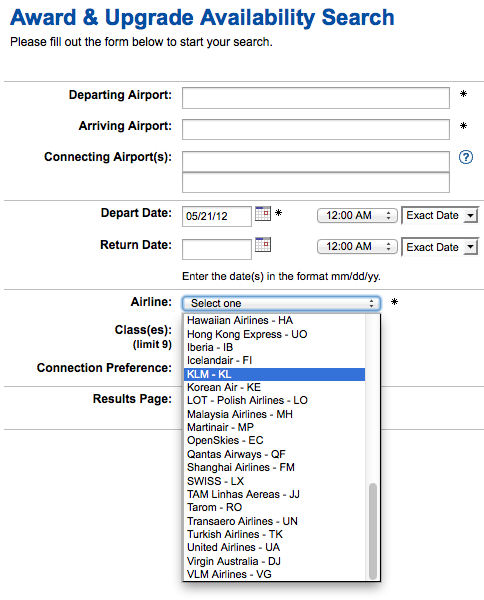The width and height of the screenshot is (484, 600).
Task: Select Transaero Airlines - UN
Action: [x=274, y=521]
